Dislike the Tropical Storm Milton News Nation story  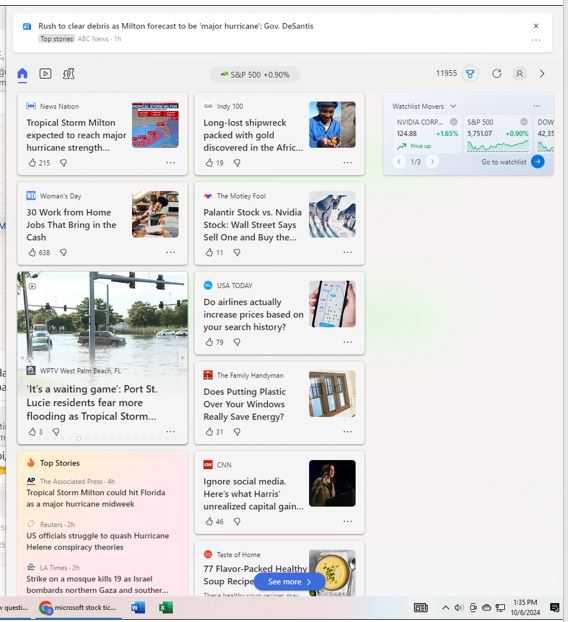[63, 163]
